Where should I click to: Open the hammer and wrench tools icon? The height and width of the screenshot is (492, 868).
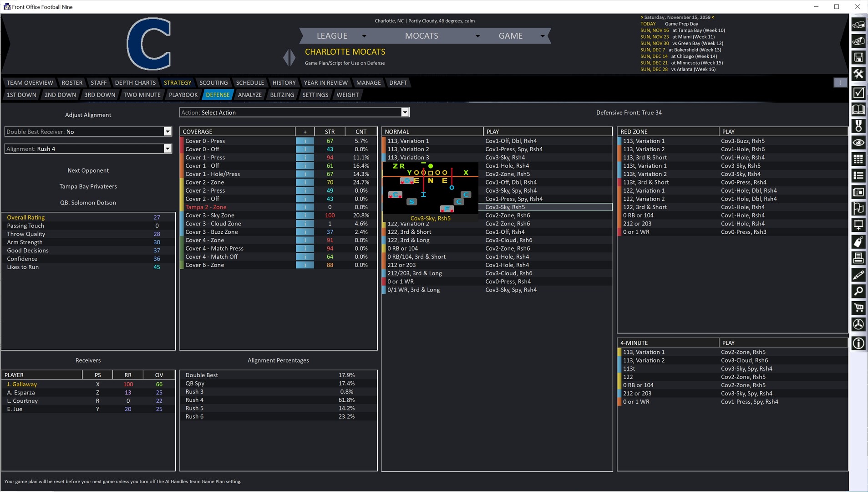coord(858,74)
